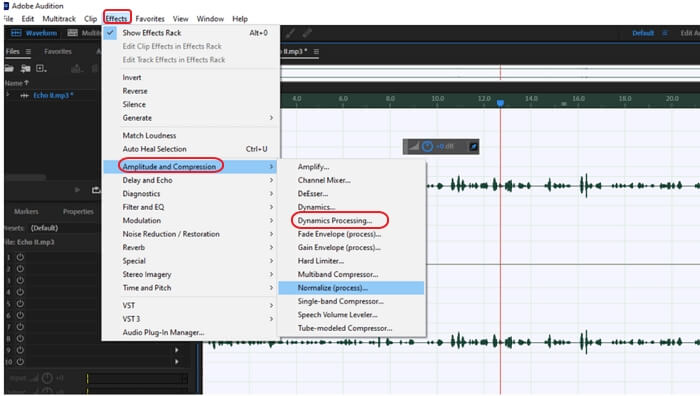The width and height of the screenshot is (700, 396).
Task: Adjust the HUD volume gain knob
Action: (x=427, y=146)
